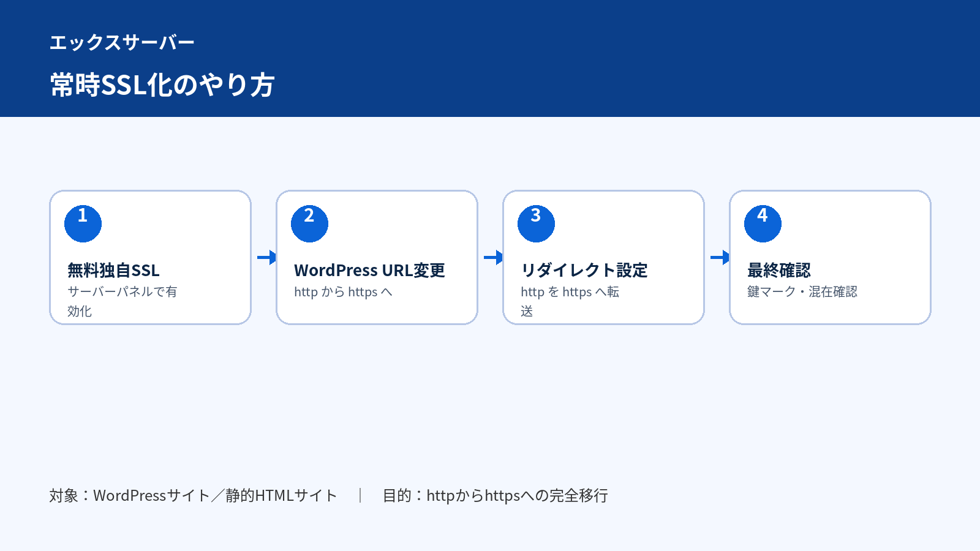
Task: Click the step 4 number badge
Action: pyautogui.click(x=763, y=223)
